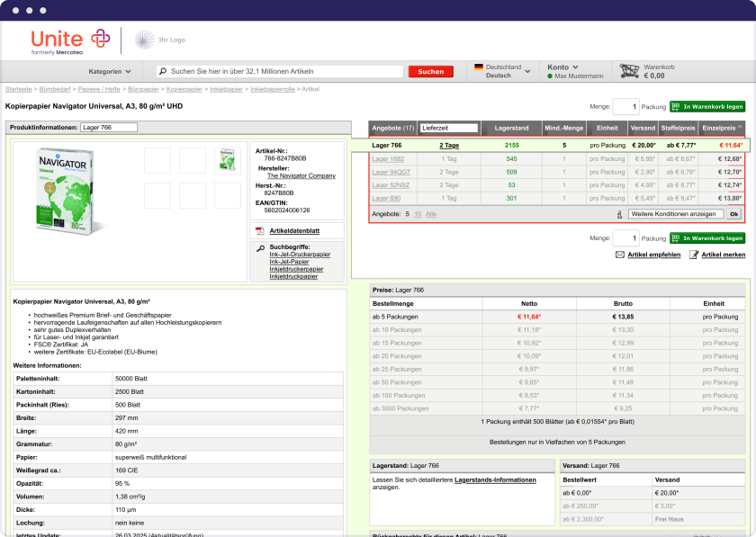756x537 pixels.
Task: Click the Ok button next to Weitere Konditionen
Action: [733, 214]
